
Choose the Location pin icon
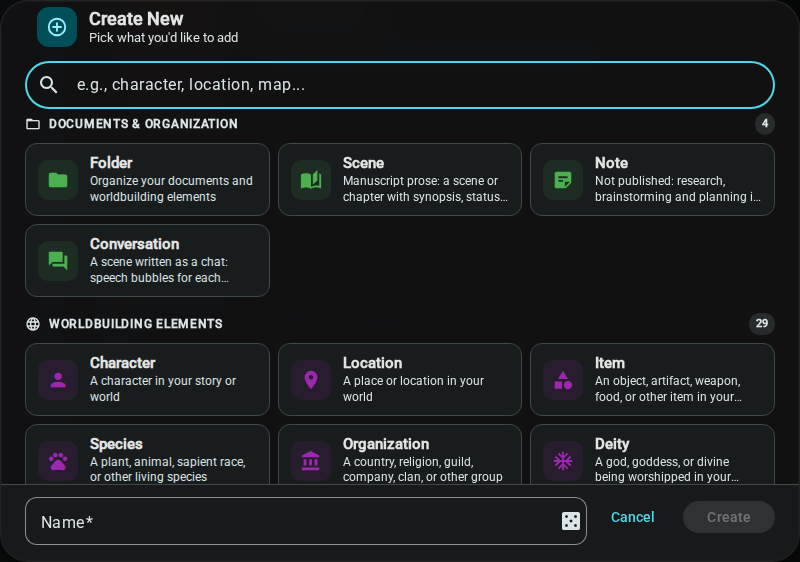(311, 380)
